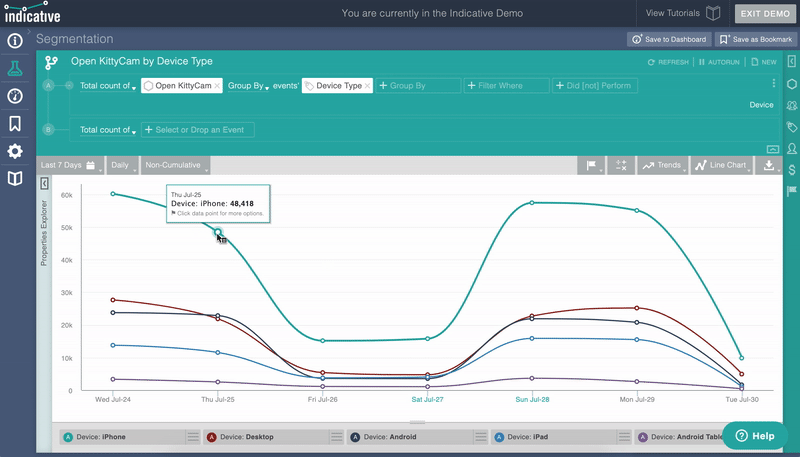
Task: Open the flag icon in right sidebar
Action: pyautogui.click(x=791, y=191)
